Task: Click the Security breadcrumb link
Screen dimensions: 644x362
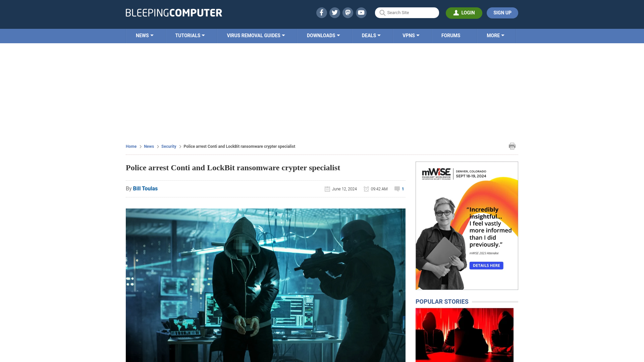Action: 168,146
